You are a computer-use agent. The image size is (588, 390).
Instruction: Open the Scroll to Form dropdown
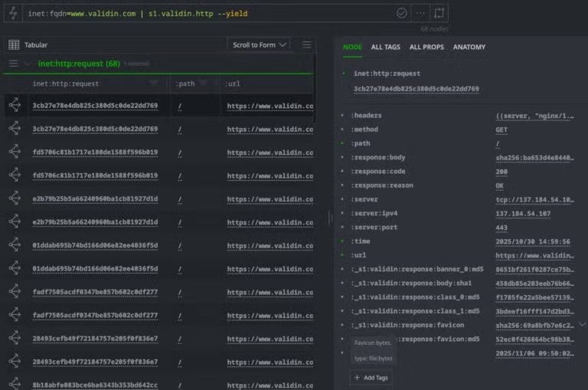259,44
